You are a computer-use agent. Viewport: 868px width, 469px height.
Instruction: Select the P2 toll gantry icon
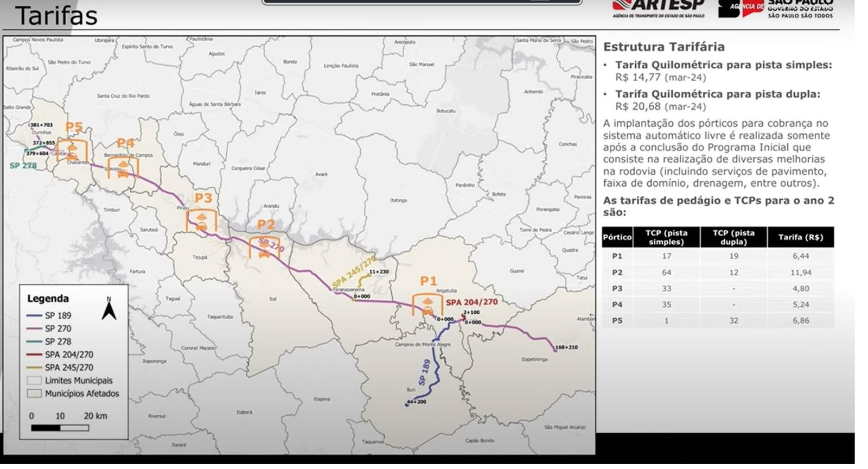pyautogui.click(x=264, y=249)
